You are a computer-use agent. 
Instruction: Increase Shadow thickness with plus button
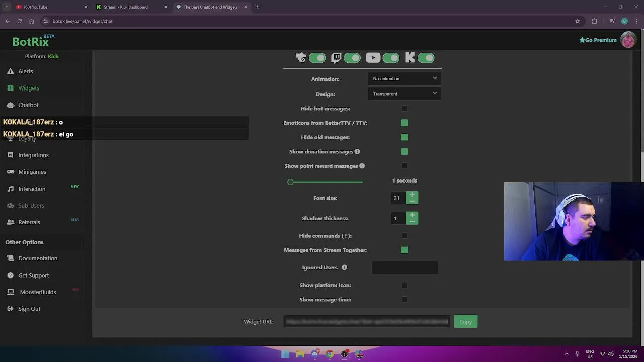tap(412, 215)
